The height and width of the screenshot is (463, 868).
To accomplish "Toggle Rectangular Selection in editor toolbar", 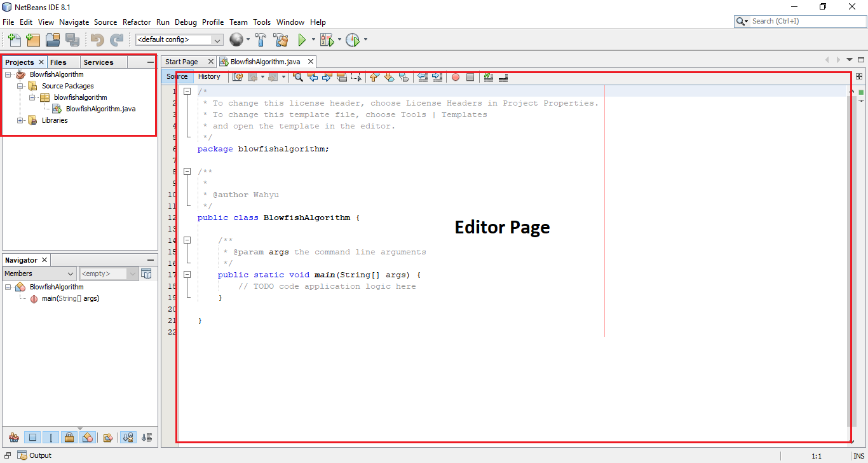I will point(356,77).
